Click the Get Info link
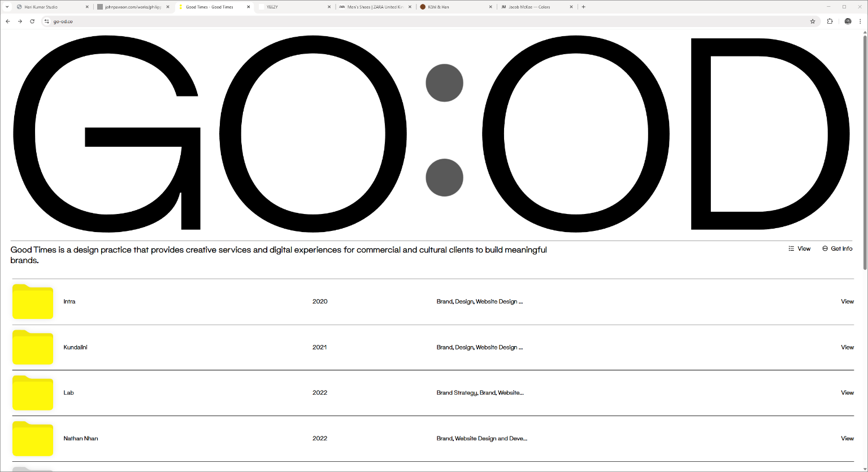The image size is (868, 472). (x=837, y=249)
